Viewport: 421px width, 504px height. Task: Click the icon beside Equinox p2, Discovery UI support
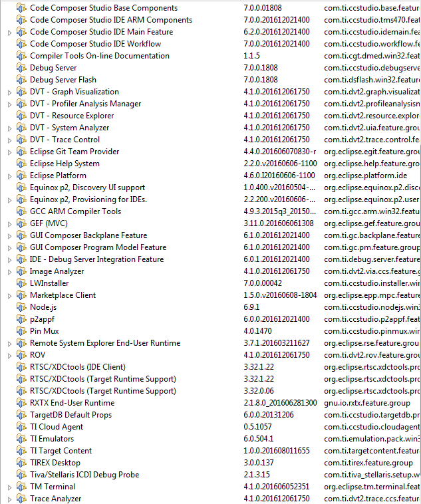21,188
